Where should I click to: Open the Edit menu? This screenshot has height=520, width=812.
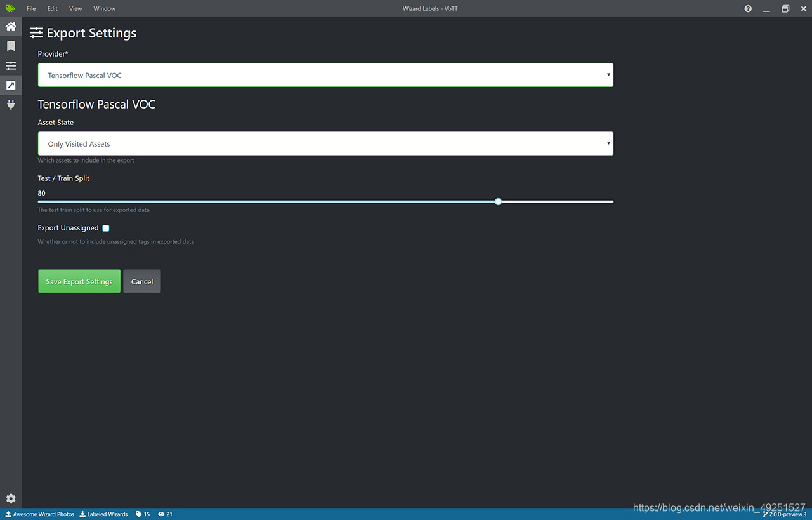(x=52, y=8)
